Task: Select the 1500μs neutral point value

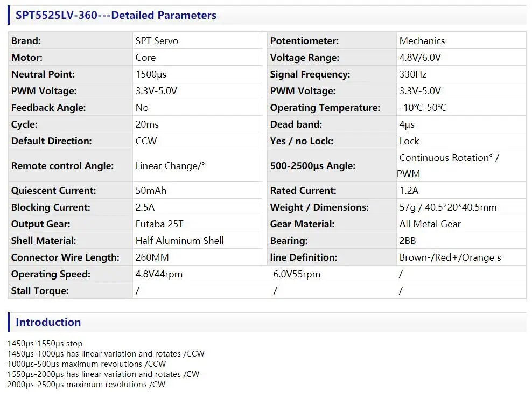Action: pyautogui.click(x=151, y=74)
